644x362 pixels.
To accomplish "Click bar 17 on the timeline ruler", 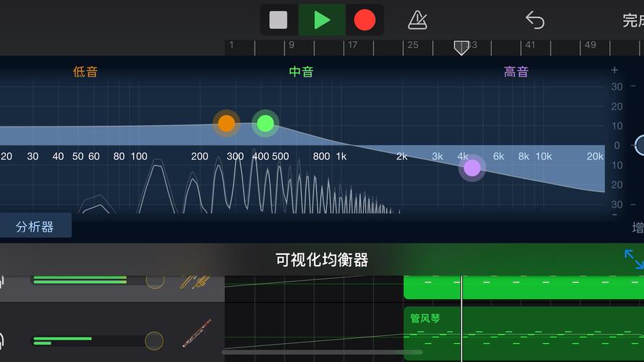I will coord(353,45).
